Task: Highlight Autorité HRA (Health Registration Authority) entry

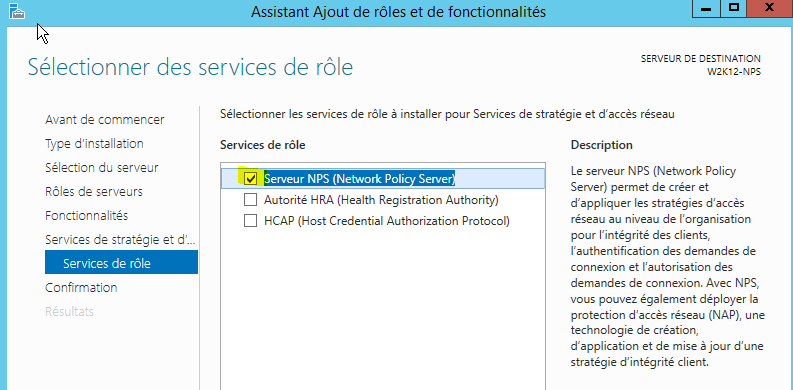Action: pyautogui.click(x=381, y=200)
